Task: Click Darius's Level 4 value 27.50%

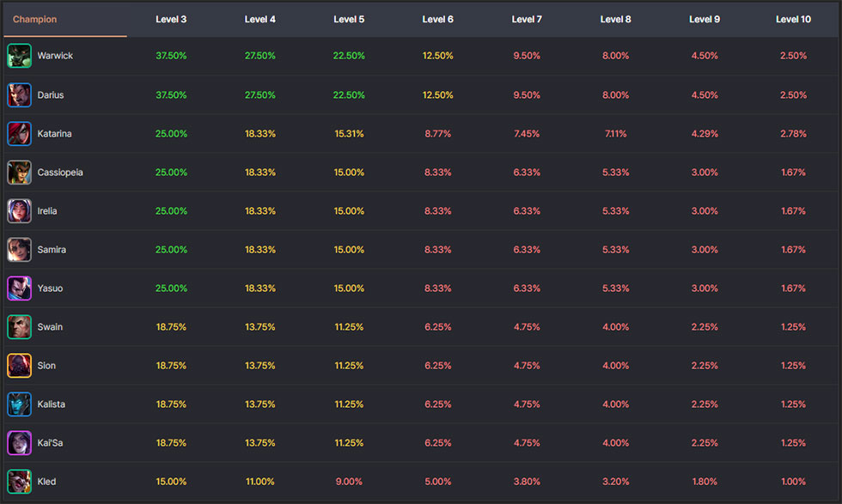Action: (259, 95)
